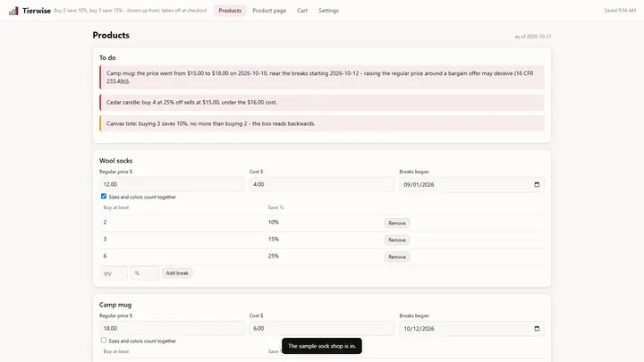This screenshot has width=644, height=362.
Task: Remove the buy 6 save 25% break
Action: tap(397, 257)
